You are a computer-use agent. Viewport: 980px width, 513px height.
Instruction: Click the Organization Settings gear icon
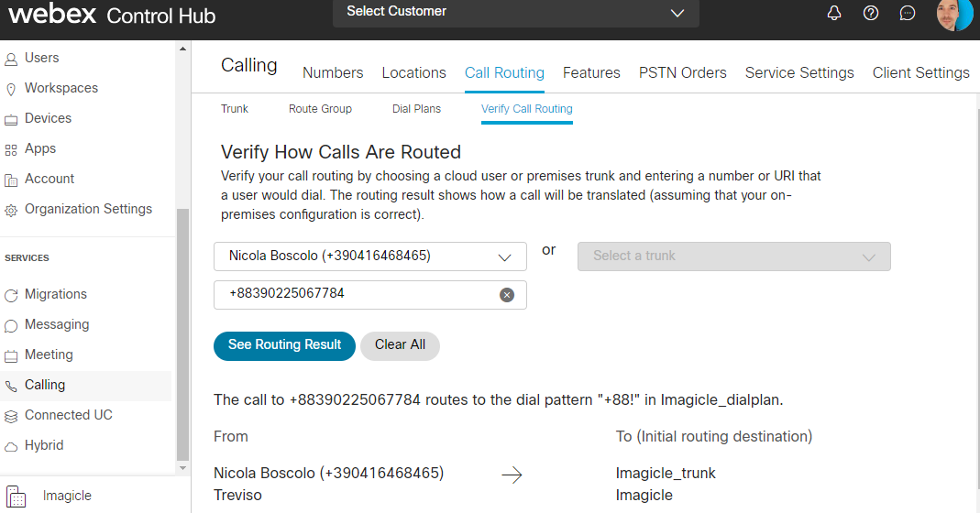[x=11, y=210]
